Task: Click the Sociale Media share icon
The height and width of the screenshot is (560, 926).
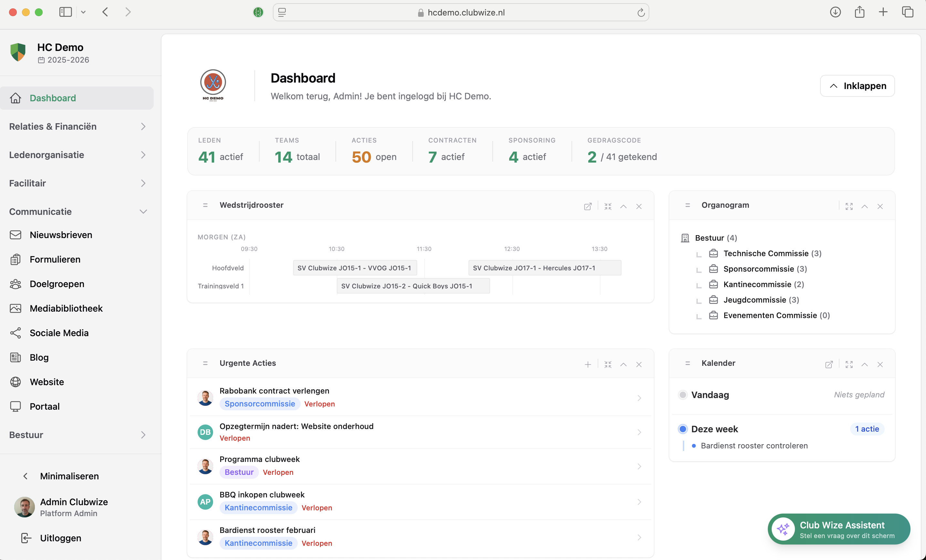Action: click(x=15, y=332)
